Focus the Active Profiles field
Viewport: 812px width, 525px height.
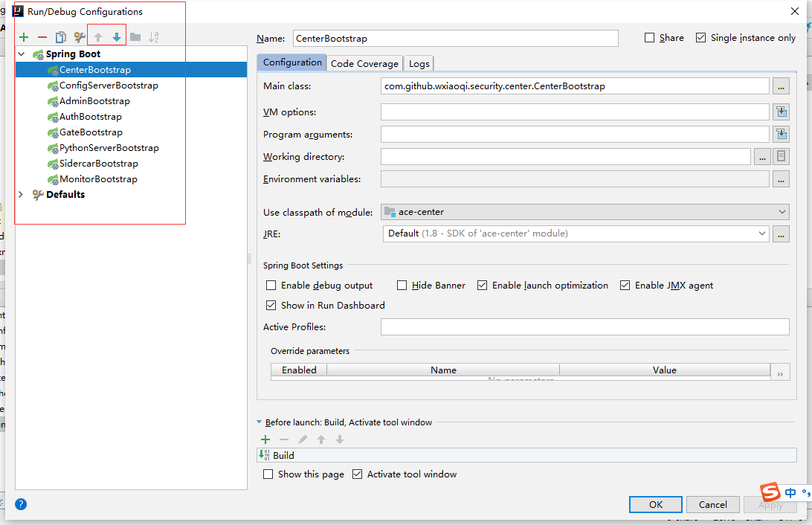584,326
